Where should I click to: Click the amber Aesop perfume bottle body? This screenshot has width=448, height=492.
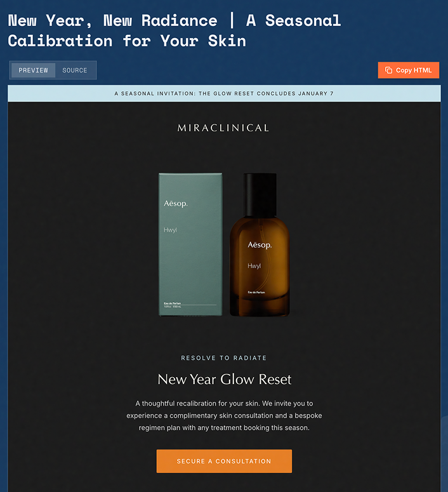260,267
